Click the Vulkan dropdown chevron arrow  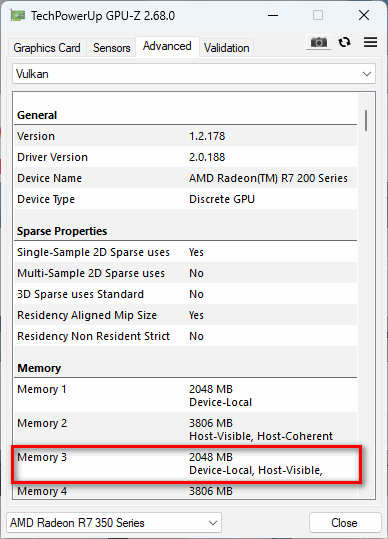click(x=367, y=74)
